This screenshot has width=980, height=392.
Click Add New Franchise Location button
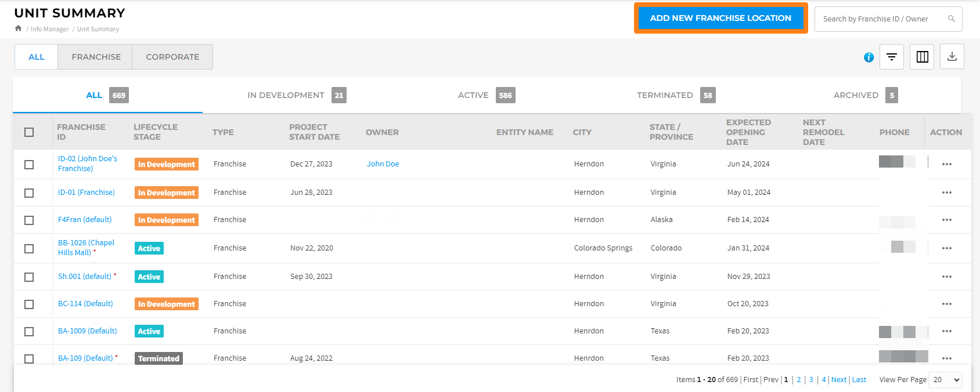coord(720,18)
